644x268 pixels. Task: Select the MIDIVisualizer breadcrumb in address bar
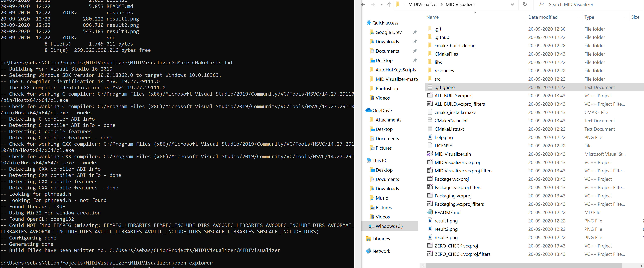(460, 4)
